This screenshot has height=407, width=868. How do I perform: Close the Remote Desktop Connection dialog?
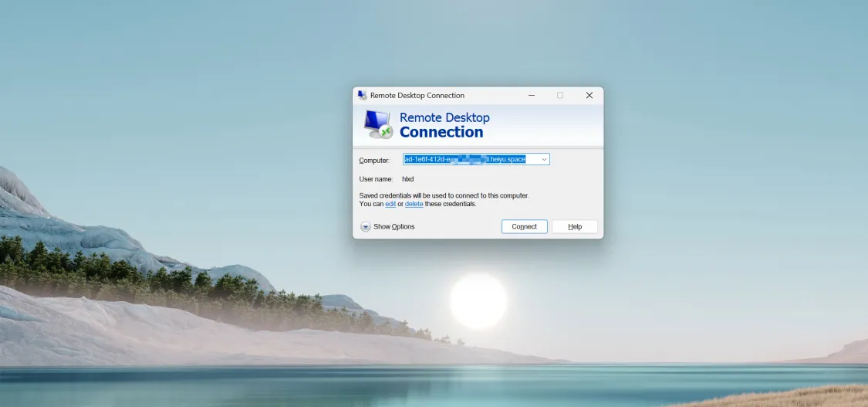pos(589,95)
